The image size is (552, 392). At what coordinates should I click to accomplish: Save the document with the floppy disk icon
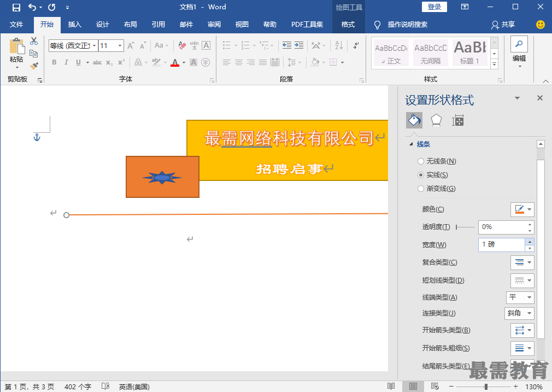(x=16, y=7)
